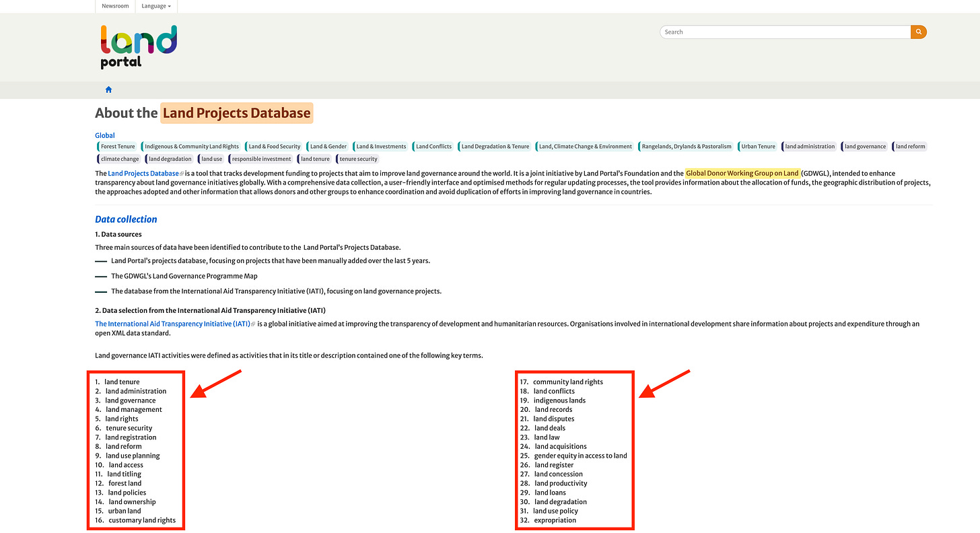Open the land tenure tag in the tag row

coord(314,159)
